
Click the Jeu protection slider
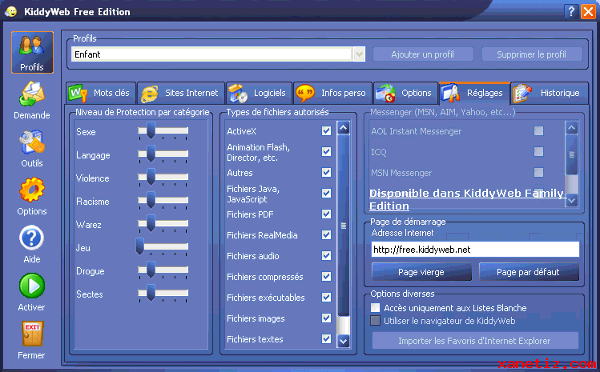[162, 247]
